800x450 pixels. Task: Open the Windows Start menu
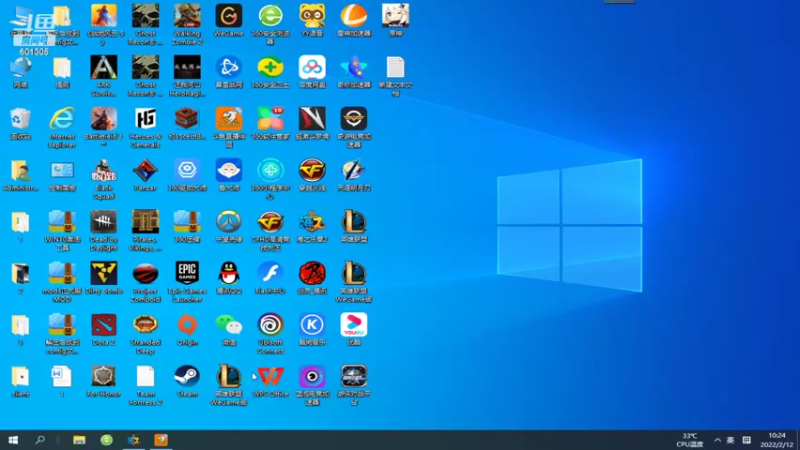click(13, 440)
